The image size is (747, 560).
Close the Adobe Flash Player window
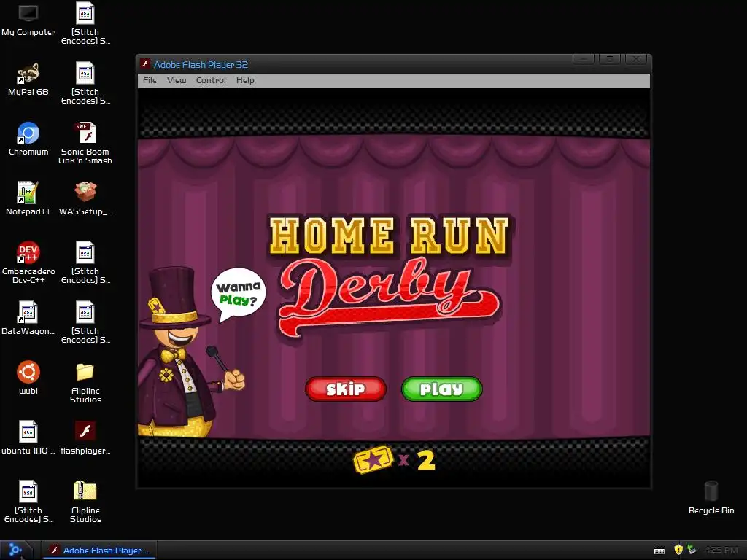636,59
